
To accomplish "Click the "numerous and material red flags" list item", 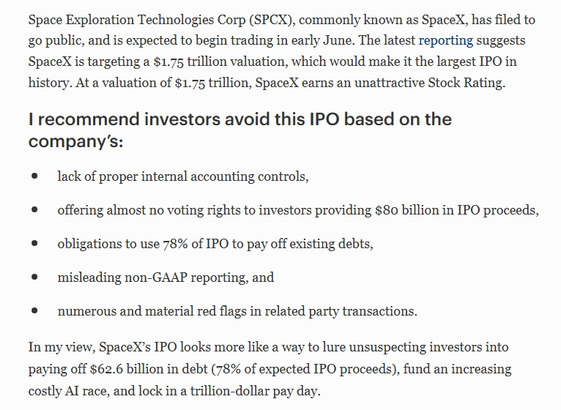I will tap(237, 311).
